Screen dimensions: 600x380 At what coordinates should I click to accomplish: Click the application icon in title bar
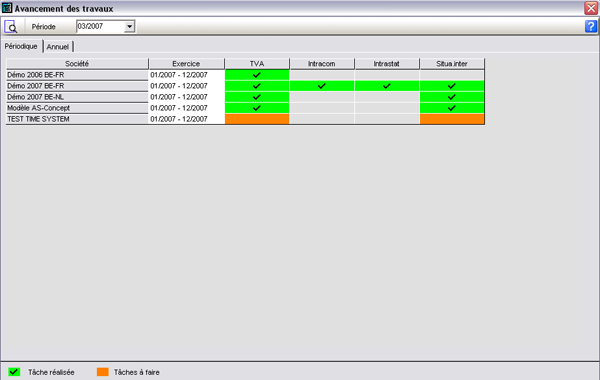coord(7,8)
